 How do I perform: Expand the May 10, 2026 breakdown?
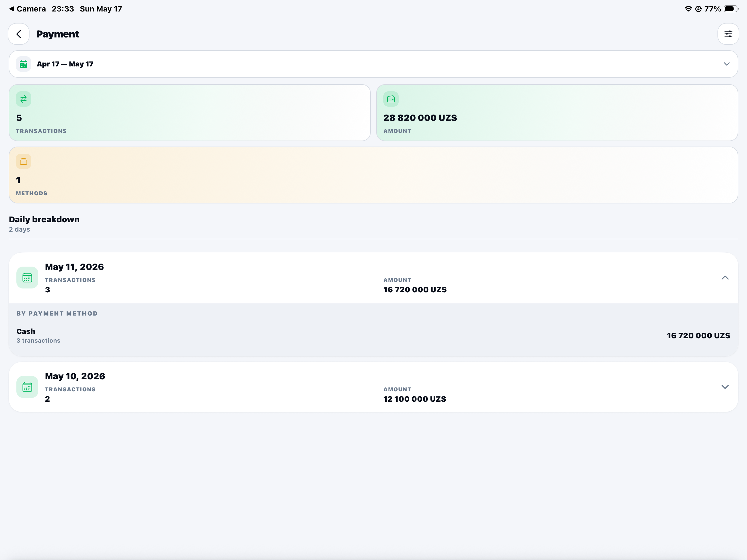[x=725, y=387]
